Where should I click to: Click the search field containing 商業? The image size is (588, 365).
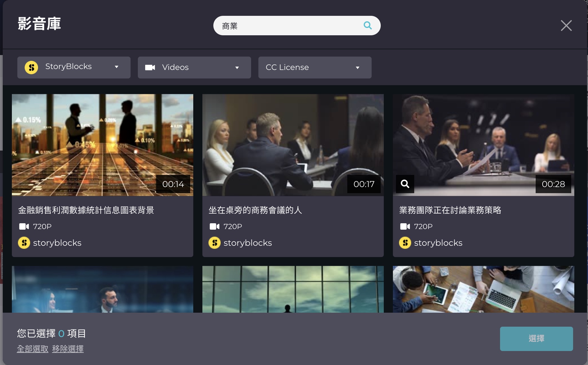pos(289,26)
